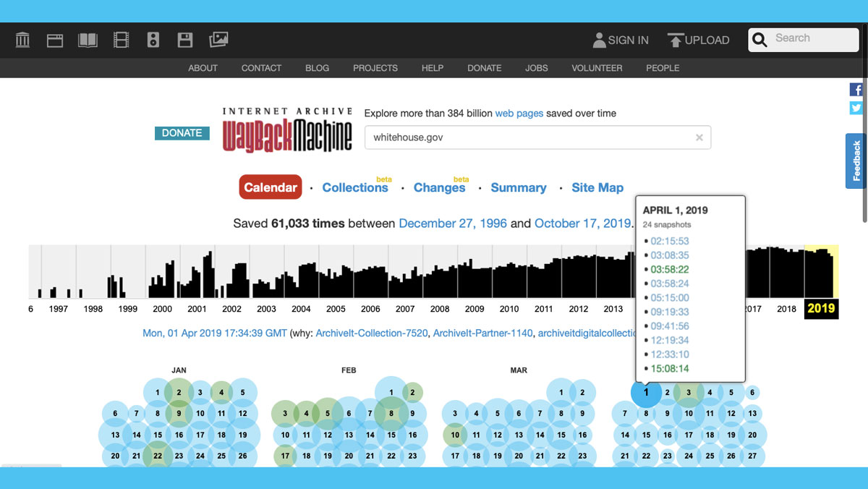Click January 22 calendar bubble
Screen dimensions: 868x489
pyautogui.click(x=158, y=456)
